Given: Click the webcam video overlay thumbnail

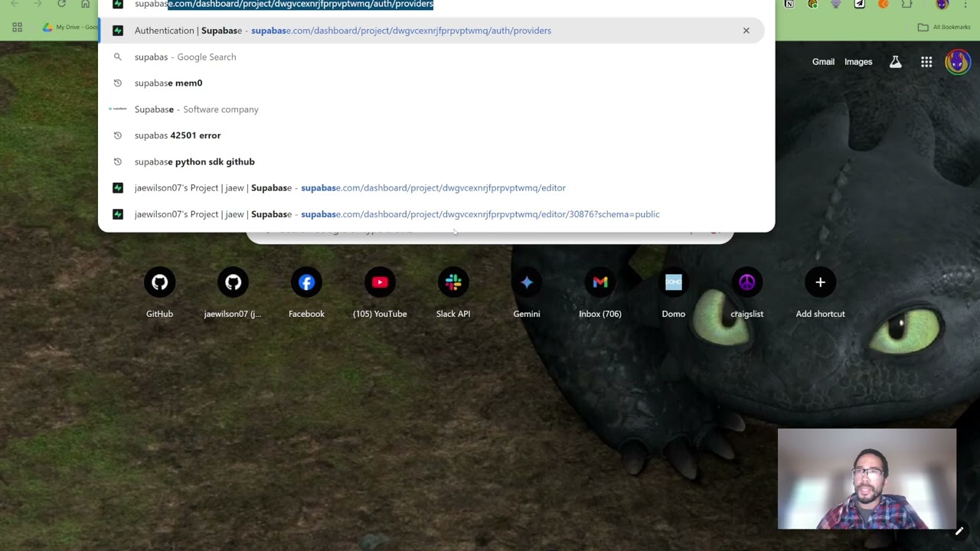Looking at the screenshot, I should point(867,479).
